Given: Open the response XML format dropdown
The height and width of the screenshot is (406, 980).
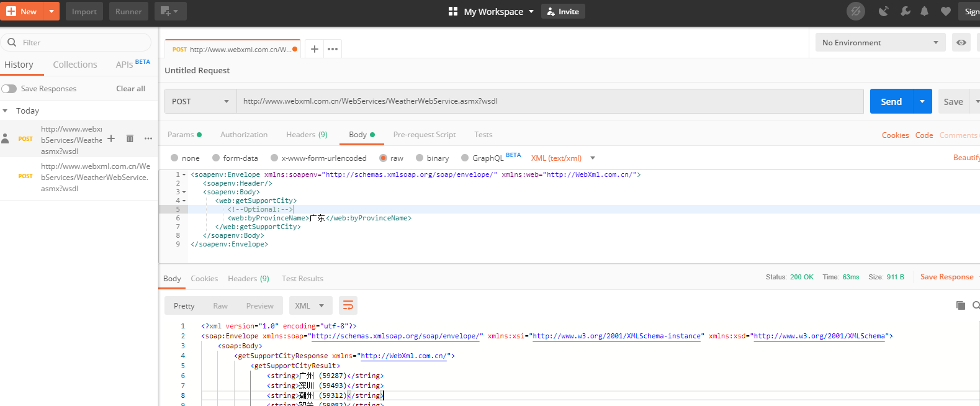Looking at the screenshot, I should 310,306.
